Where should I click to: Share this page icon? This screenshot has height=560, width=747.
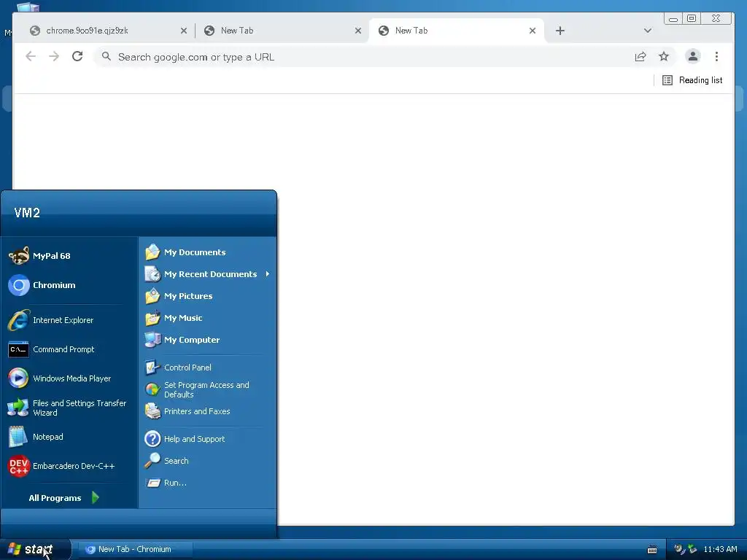[x=640, y=57]
